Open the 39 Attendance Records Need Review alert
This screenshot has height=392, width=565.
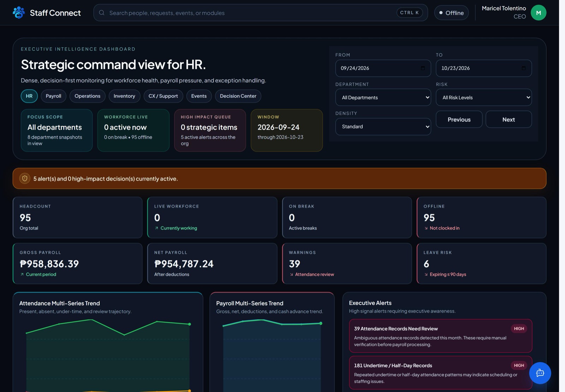440,336
